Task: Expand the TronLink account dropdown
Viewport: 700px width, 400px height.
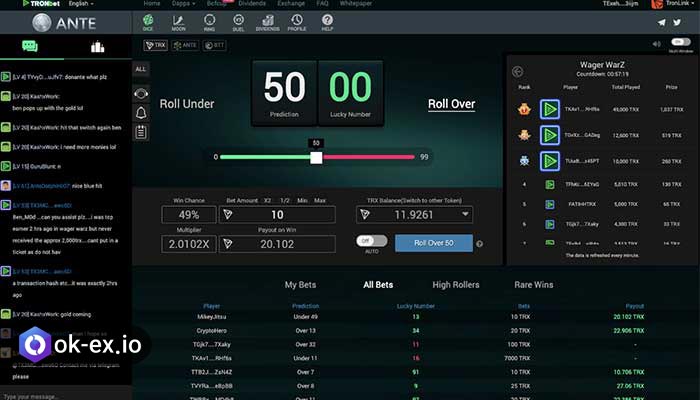Action: tap(678, 4)
